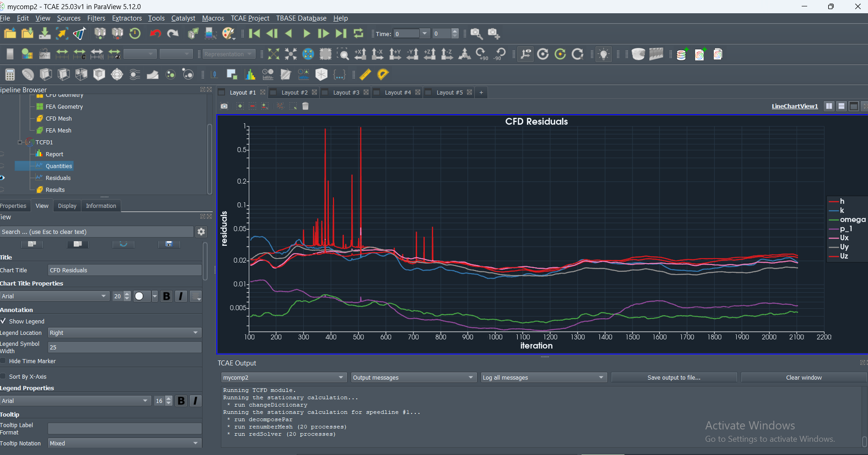Click the Play animation button
Viewport: 868px width, 455px height.
click(x=306, y=33)
